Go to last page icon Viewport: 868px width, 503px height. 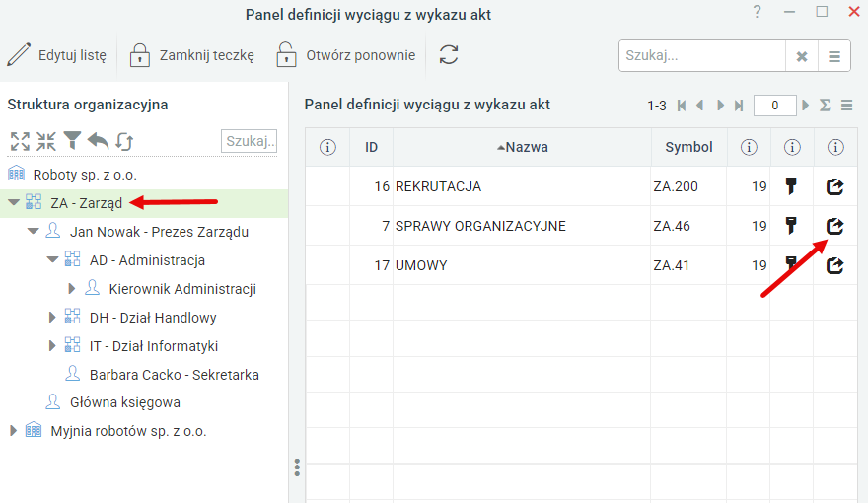(739, 106)
